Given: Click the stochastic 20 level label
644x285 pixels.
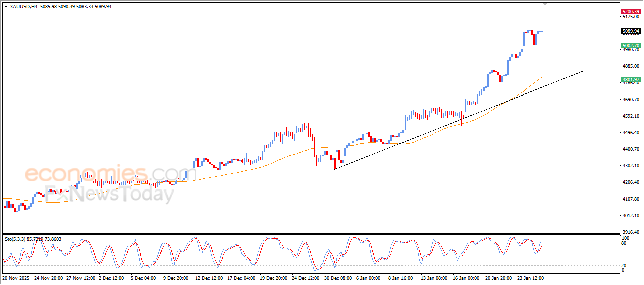Looking at the screenshot, I should click(x=624, y=265).
